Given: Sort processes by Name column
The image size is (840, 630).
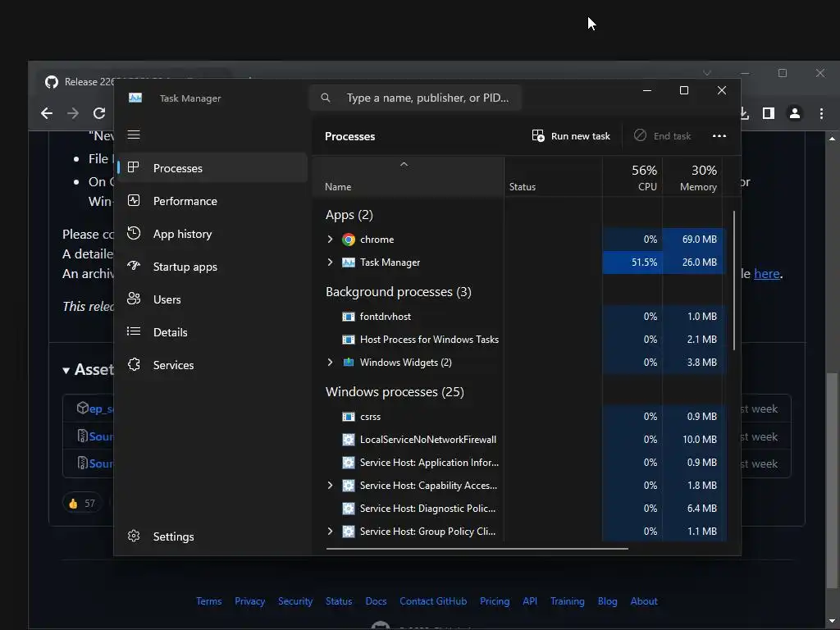Looking at the screenshot, I should (408, 177).
